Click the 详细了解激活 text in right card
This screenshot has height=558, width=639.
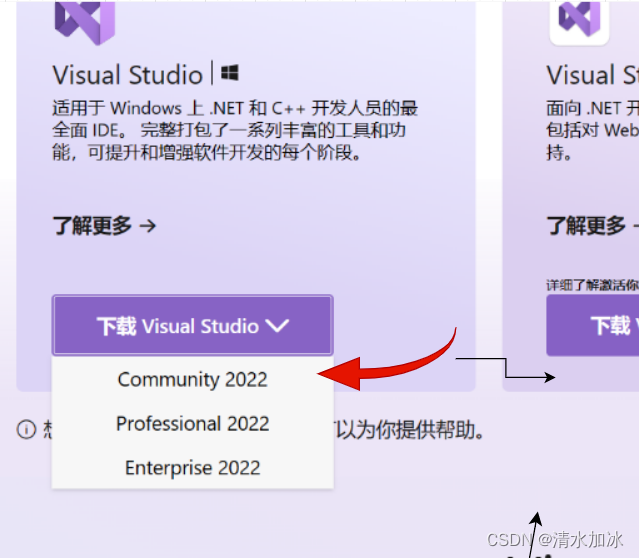coord(593,285)
